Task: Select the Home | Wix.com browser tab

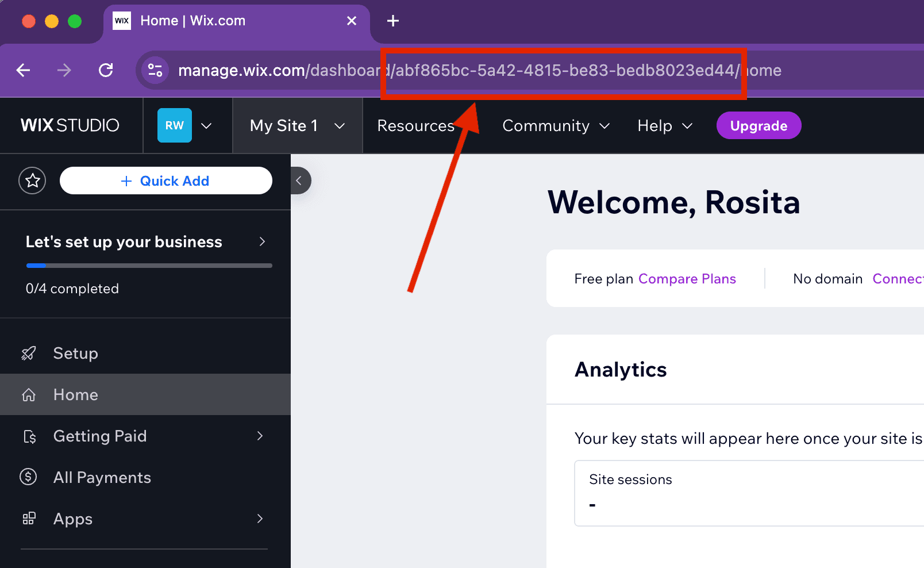Action: tap(237, 21)
